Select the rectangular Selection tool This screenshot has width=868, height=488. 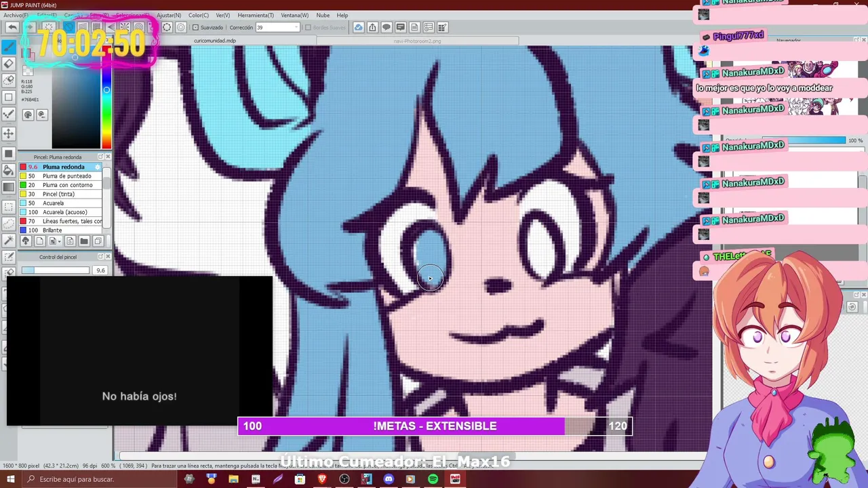[x=9, y=207]
